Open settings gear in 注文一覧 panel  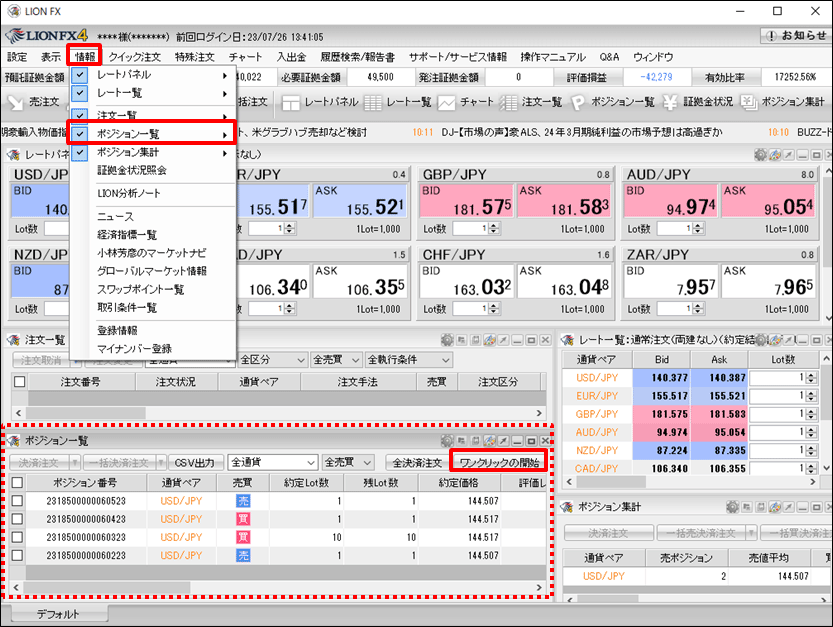(x=447, y=340)
